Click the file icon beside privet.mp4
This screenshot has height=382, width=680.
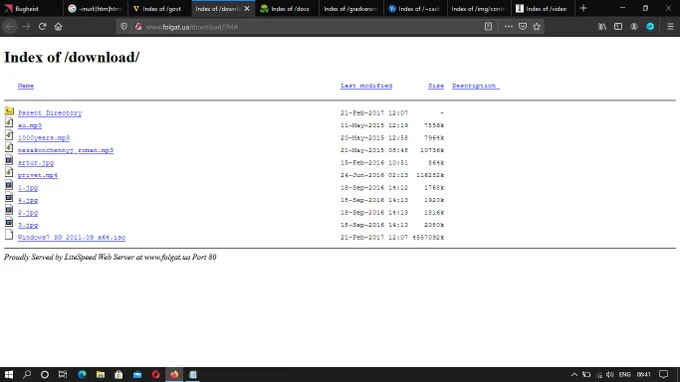(x=9, y=172)
